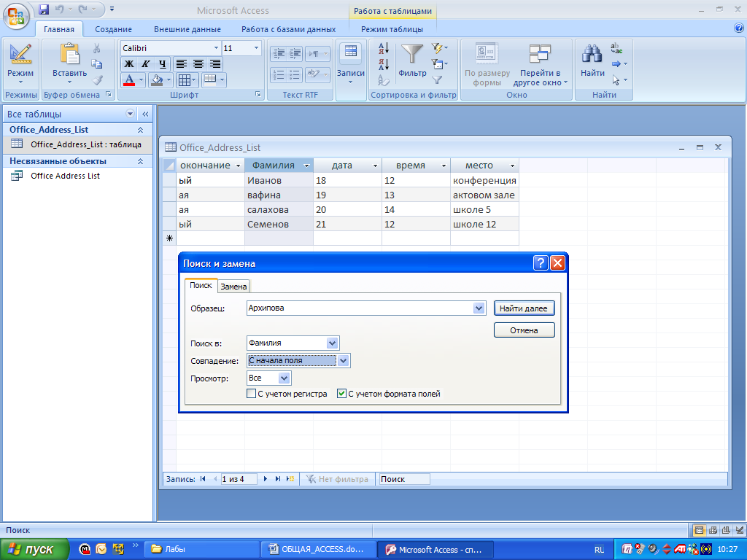The height and width of the screenshot is (560, 747).
Task: Open the select cursor menu
Action: coord(619,80)
